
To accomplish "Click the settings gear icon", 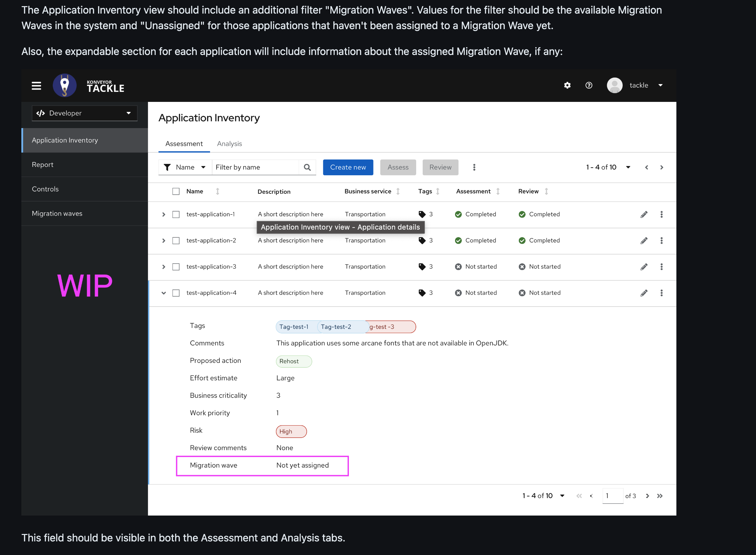I will tap(567, 85).
